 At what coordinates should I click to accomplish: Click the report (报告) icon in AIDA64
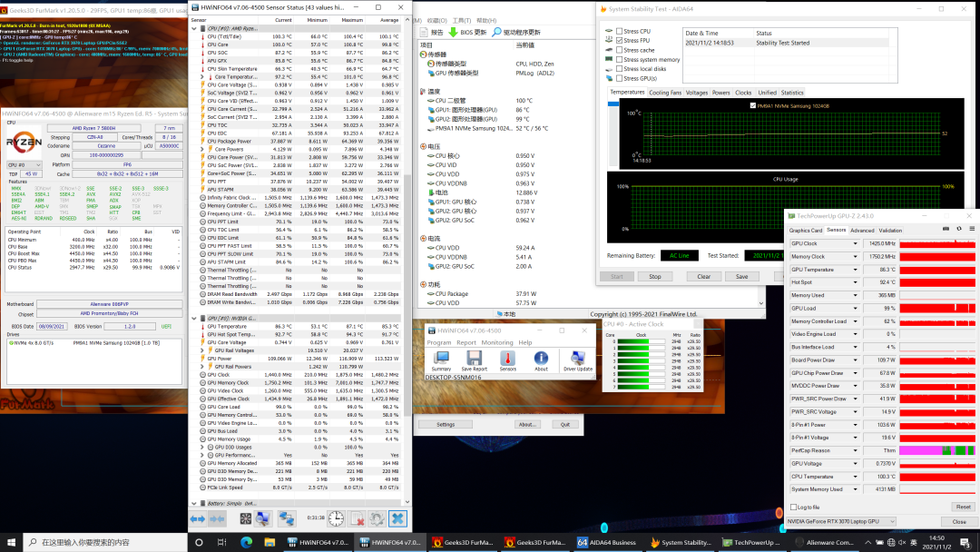click(424, 33)
